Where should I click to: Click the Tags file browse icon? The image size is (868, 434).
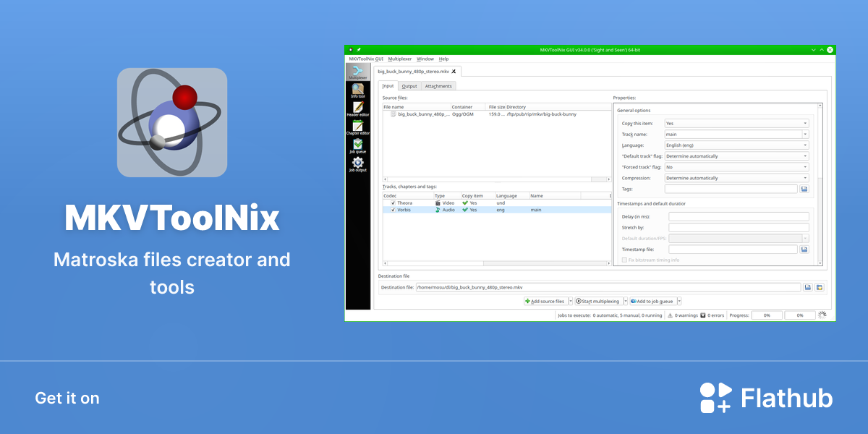pyautogui.click(x=804, y=189)
